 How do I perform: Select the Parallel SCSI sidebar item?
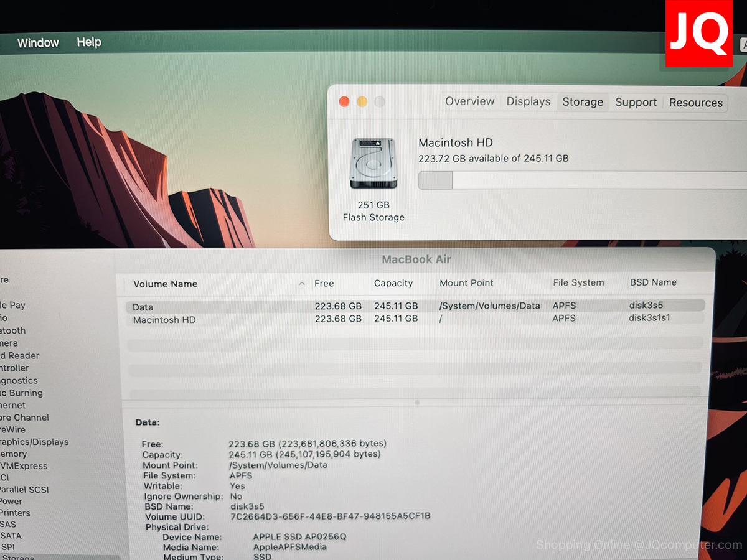tap(25, 489)
